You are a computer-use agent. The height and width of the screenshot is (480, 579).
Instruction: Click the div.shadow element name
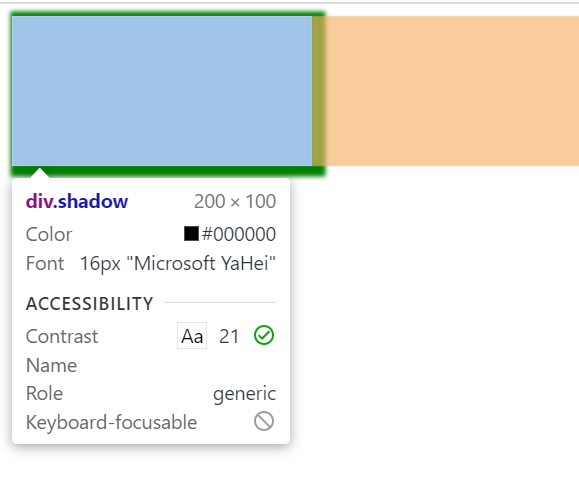pos(77,201)
